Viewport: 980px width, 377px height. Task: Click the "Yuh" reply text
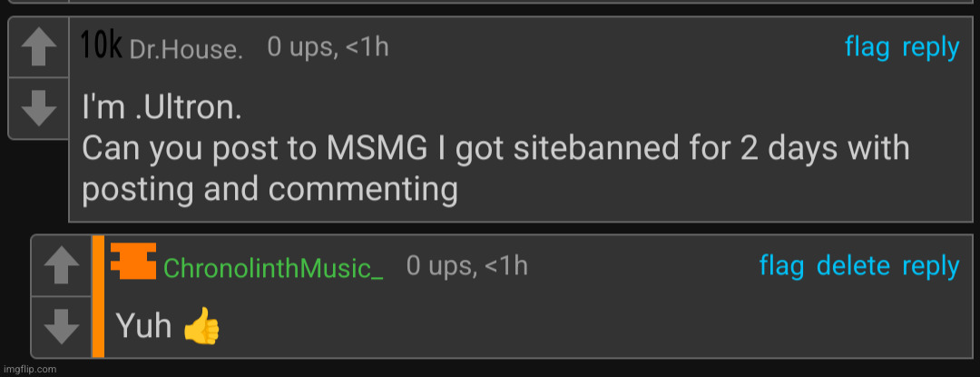click(x=143, y=326)
